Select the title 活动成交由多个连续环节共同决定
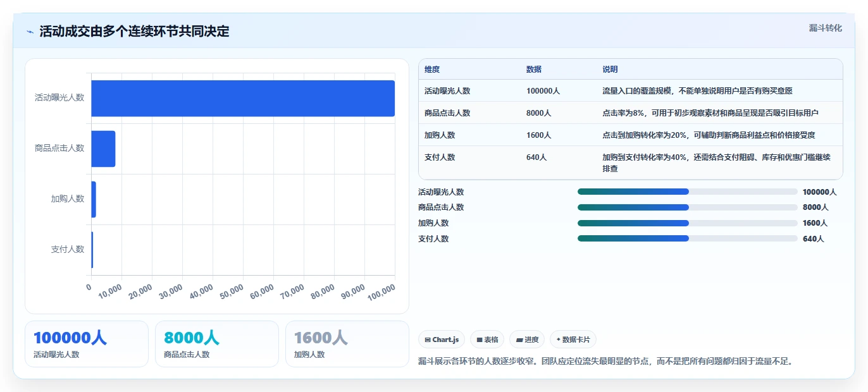The width and height of the screenshot is (868, 392). (x=134, y=32)
